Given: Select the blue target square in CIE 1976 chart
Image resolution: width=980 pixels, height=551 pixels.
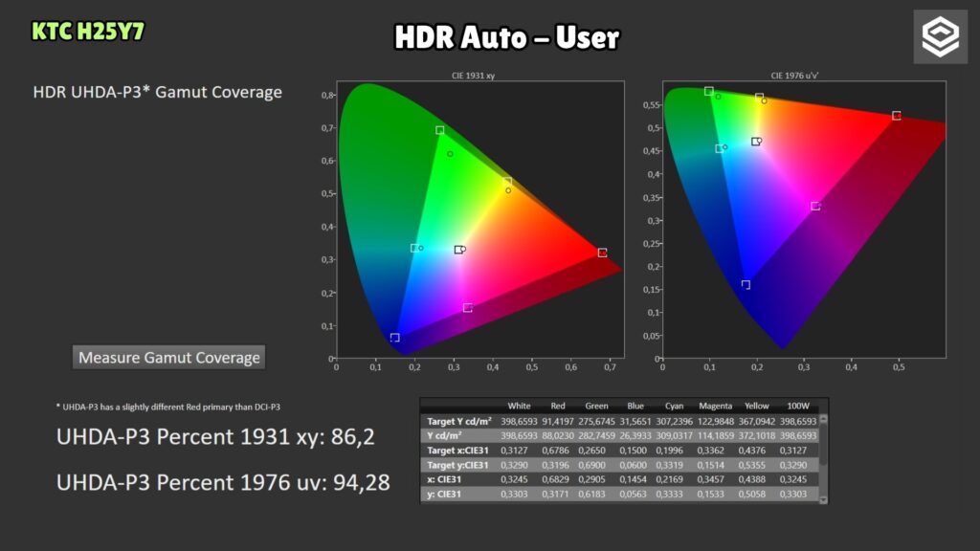Looking at the screenshot, I should click(x=746, y=284).
